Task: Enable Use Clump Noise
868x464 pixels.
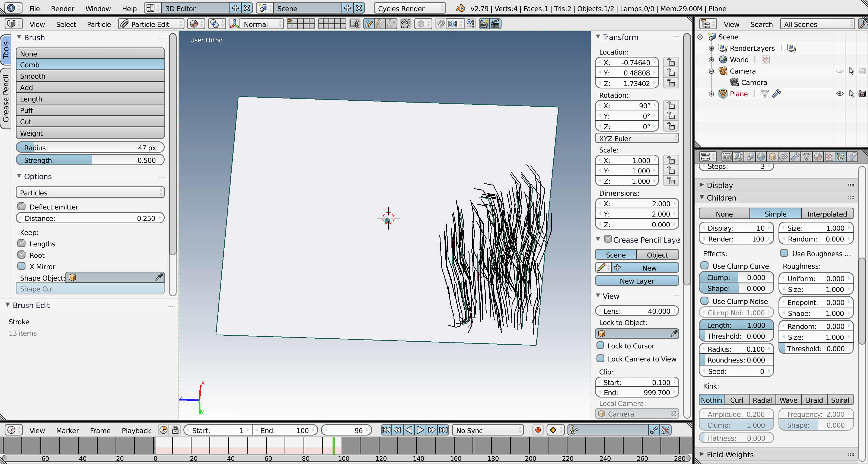Action: pyautogui.click(x=705, y=301)
